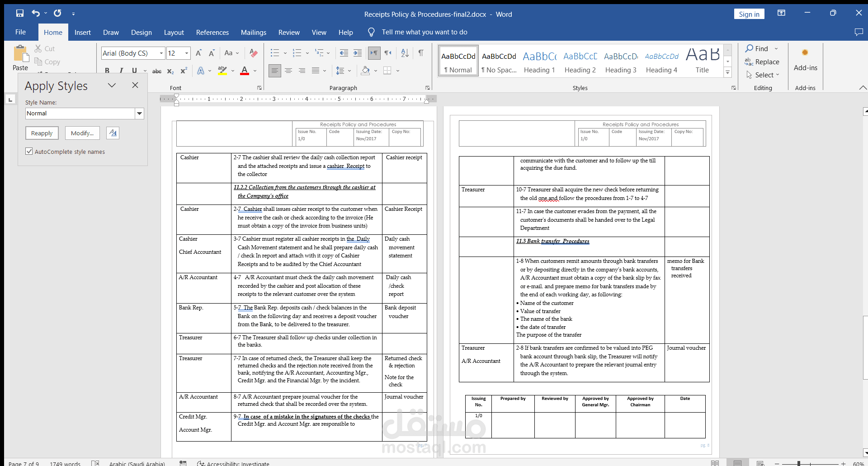Insert a numbered list

[297, 53]
